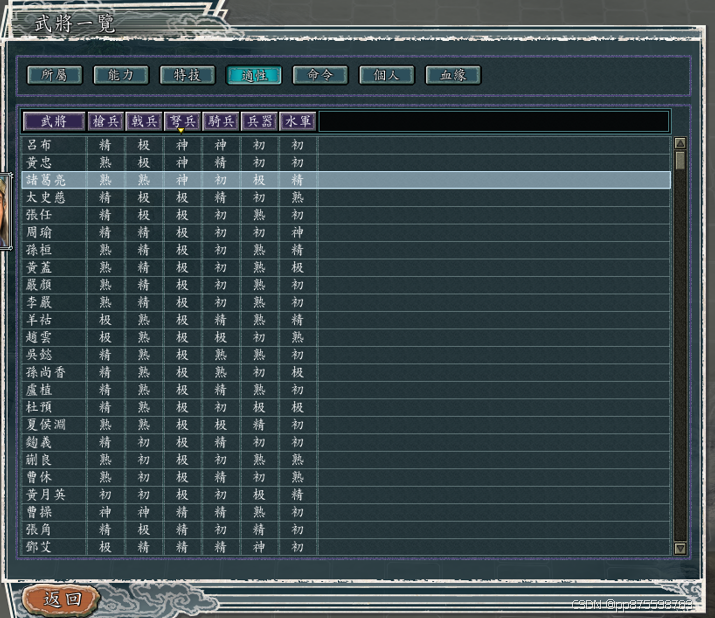Select the 趙雲 row
715x618 pixels.
click(346, 338)
